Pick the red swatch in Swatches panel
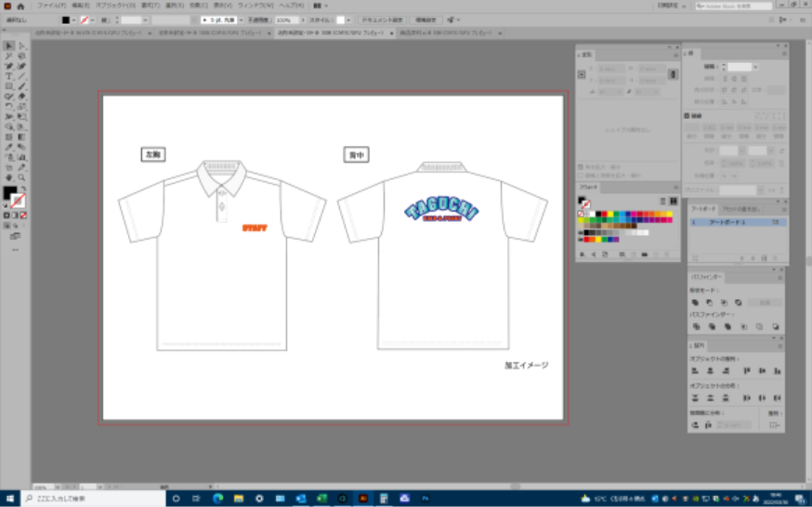The height and width of the screenshot is (507, 812). pyautogui.click(x=604, y=214)
